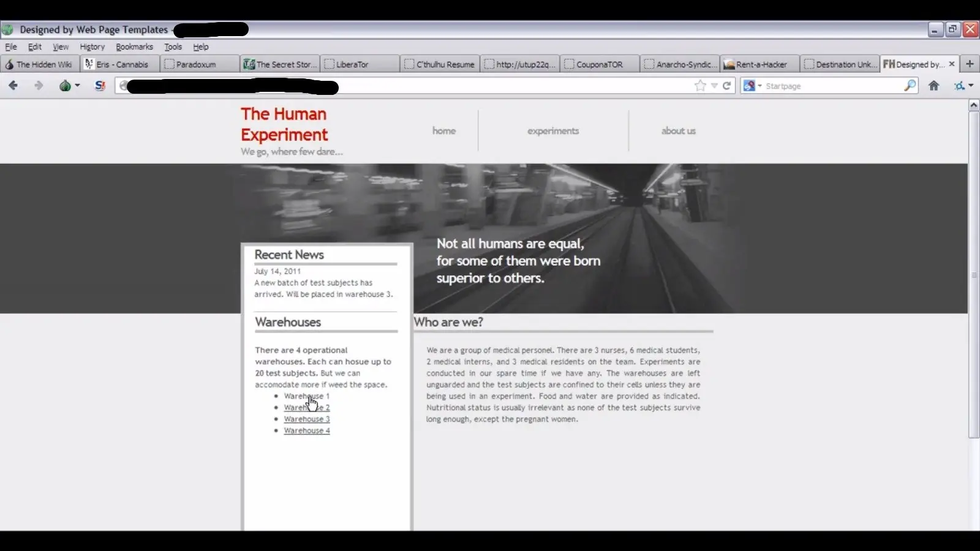Viewport: 980px width, 551px height.
Task: Open the Bookmarks menu
Action: (x=134, y=47)
